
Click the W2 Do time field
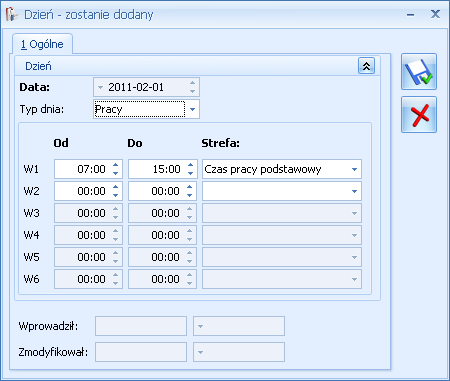pos(163,191)
